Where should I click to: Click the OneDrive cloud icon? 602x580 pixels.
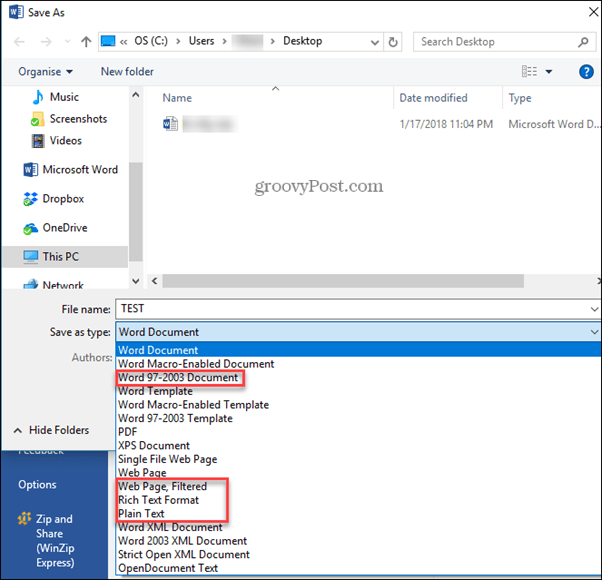point(30,229)
